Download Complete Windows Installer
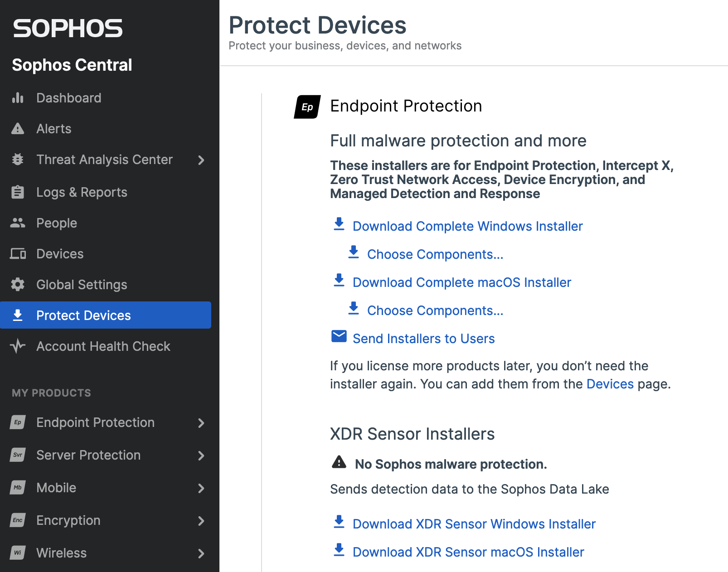This screenshot has width=728, height=572. [467, 226]
